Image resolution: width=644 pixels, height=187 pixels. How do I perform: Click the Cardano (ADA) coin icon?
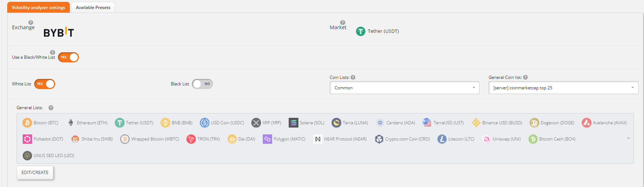point(380,123)
